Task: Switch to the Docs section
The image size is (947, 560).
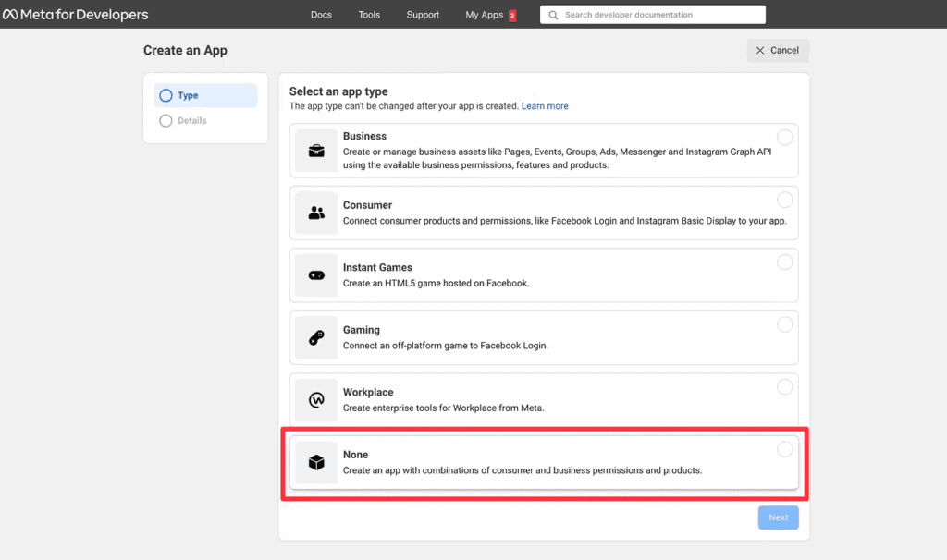Action: point(321,14)
